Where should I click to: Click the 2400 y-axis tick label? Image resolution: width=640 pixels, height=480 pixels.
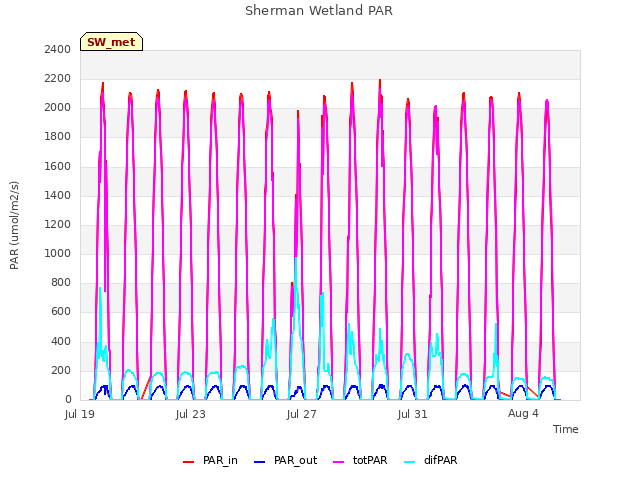(x=58, y=49)
